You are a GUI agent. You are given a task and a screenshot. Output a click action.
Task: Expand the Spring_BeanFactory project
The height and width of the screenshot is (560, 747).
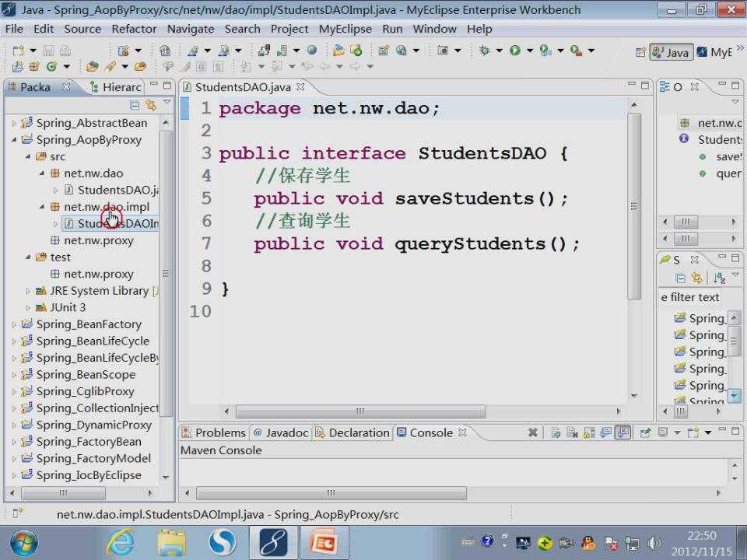(14, 324)
